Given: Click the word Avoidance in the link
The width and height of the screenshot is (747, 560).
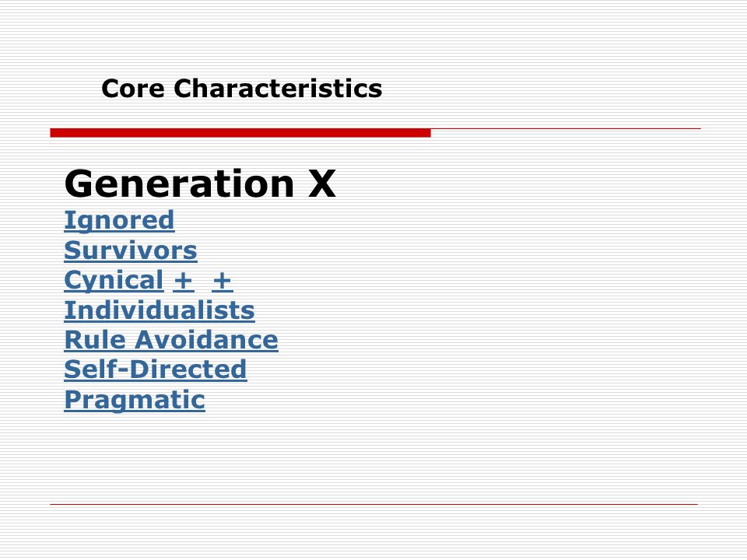Looking at the screenshot, I should (206, 340).
